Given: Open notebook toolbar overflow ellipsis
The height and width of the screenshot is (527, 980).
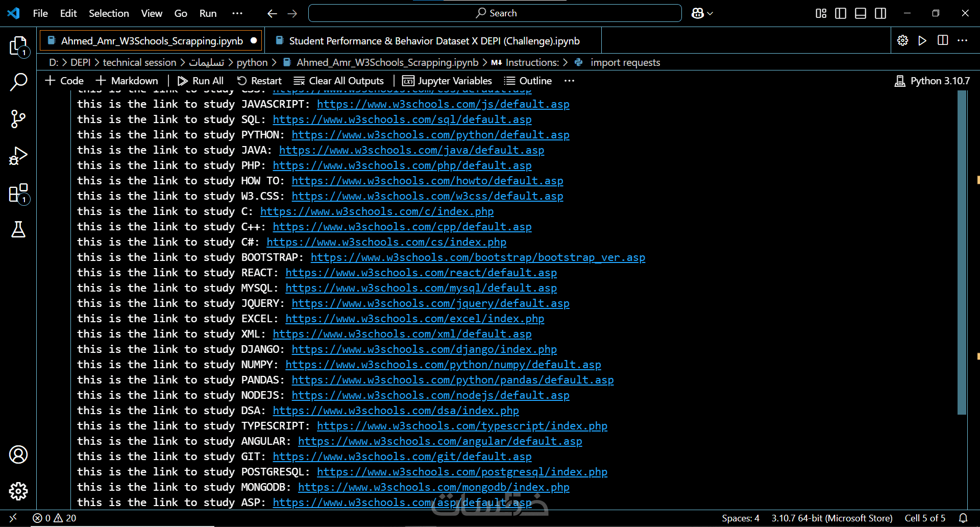Looking at the screenshot, I should click(x=570, y=81).
